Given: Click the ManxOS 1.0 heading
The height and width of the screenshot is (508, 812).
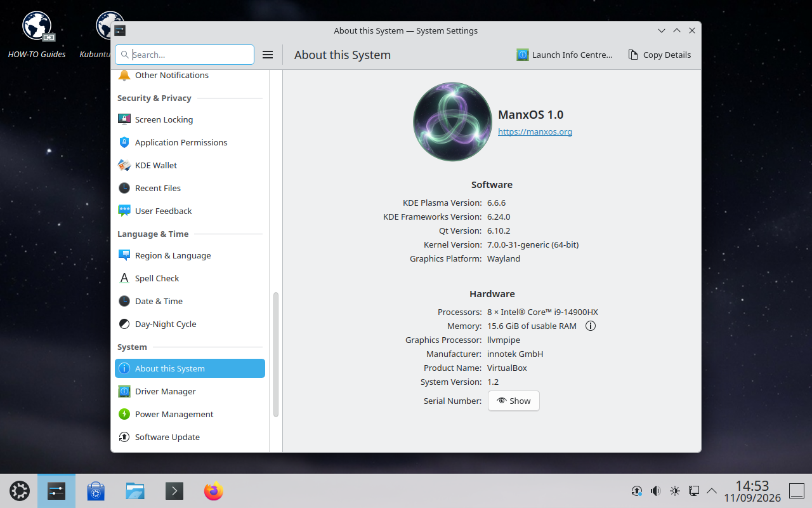Looking at the screenshot, I should click(531, 115).
